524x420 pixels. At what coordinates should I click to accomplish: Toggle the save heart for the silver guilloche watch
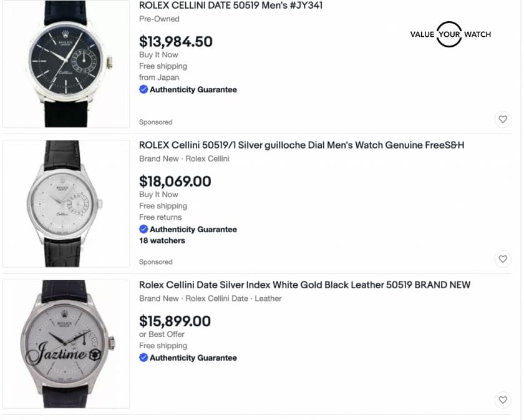[x=503, y=257]
